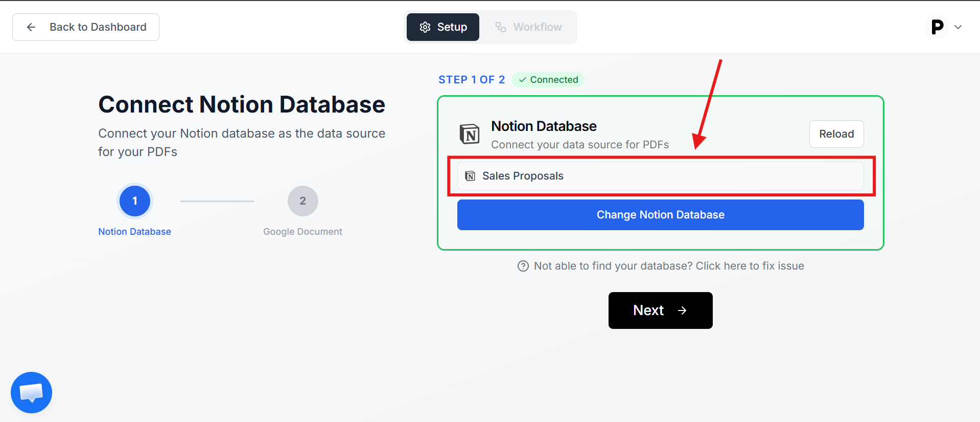Click the large Notion logo icon
980x422 pixels.
click(x=470, y=135)
